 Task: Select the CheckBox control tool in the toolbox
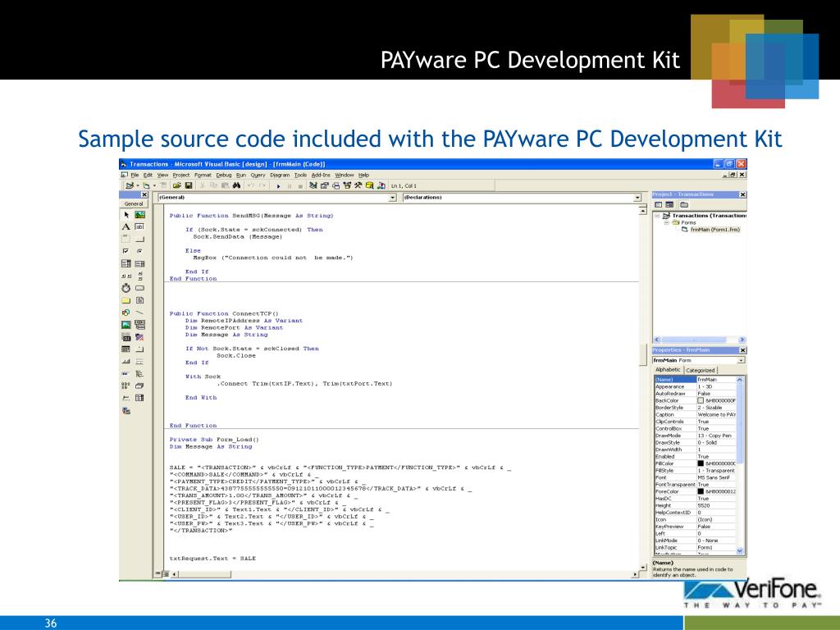[126, 251]
